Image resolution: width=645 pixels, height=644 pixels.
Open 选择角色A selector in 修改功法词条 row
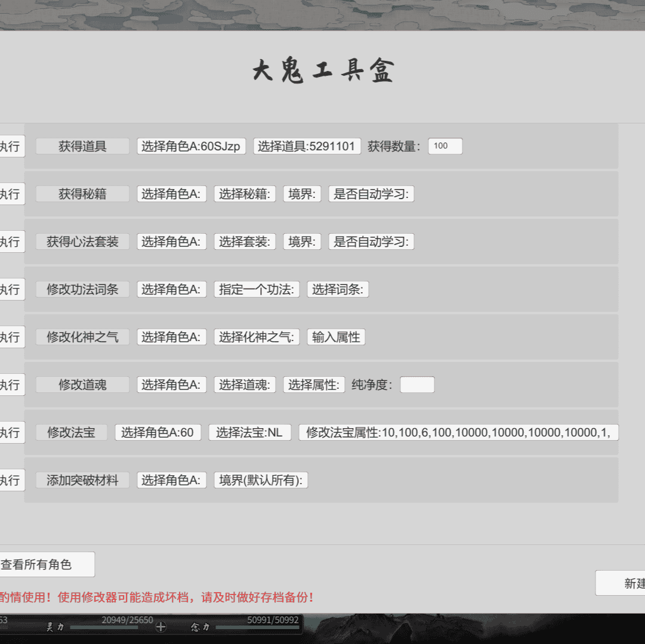[x=171, y=289]
